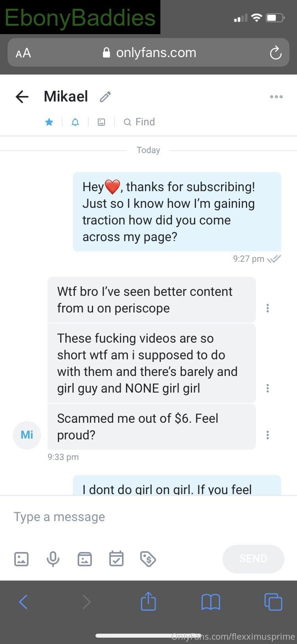Open Mikael's 'Mi' avatar profile
This screenshot has height=644, width=297.
[27, 435]
